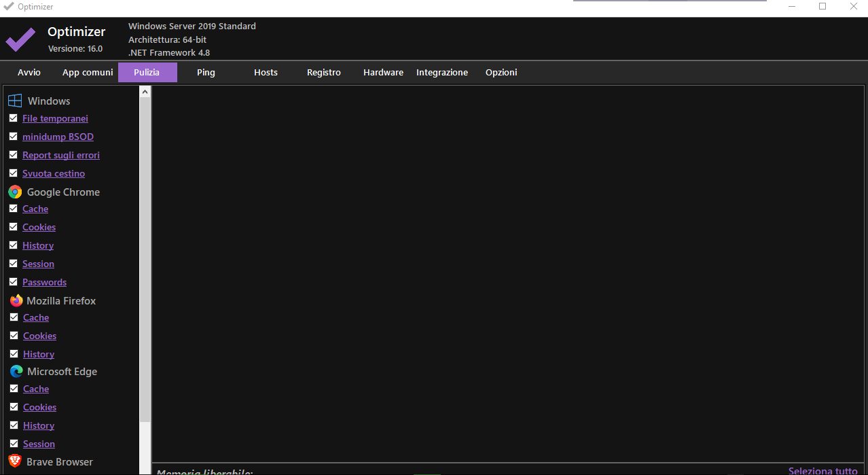Screen dimensions: 868x475
Task: Open the Opzioni tab
Action: pos(501,73)
